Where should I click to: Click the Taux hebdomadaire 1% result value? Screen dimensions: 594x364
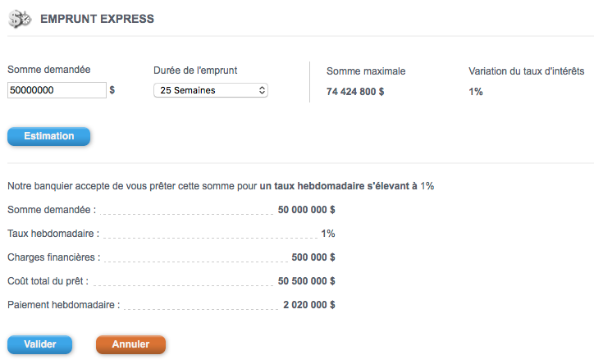coord(328,234)
